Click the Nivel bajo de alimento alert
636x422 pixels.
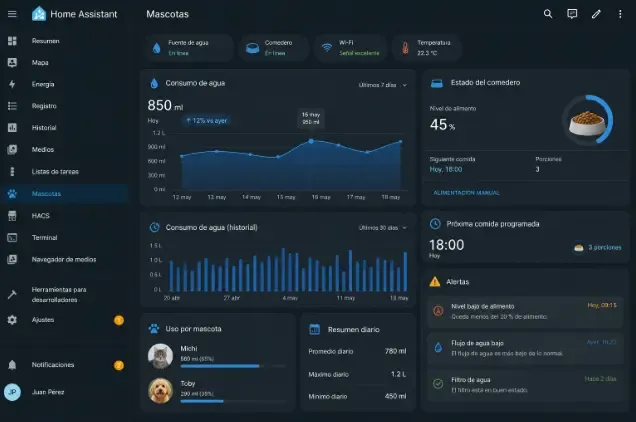(x=525, y=312)
